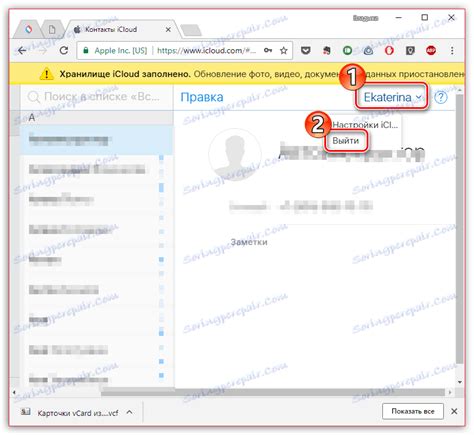
Task: Open a new tab with the new-tab button
Action: point(191,30)
